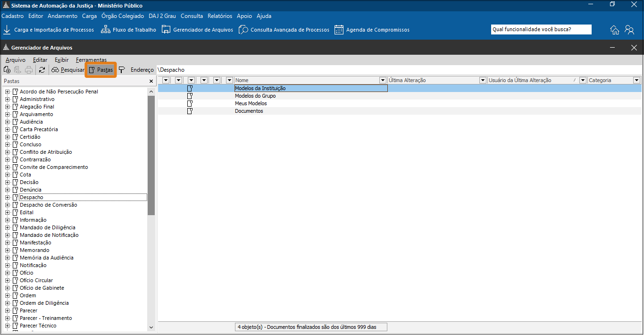Toggle the Pastas panel button
Image resolution: width=644 pixels, height=335 pixels.
pyautogui.click(x=101, y=70)
